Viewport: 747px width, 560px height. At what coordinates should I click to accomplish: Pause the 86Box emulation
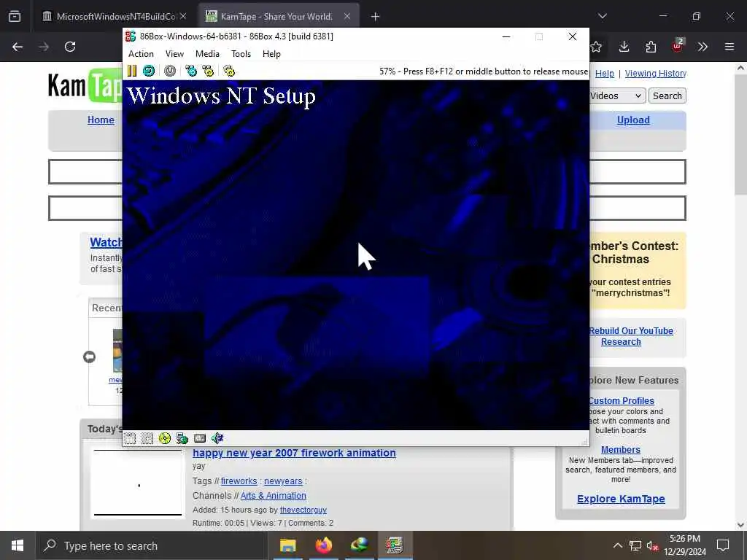click(x=132, y=71)
